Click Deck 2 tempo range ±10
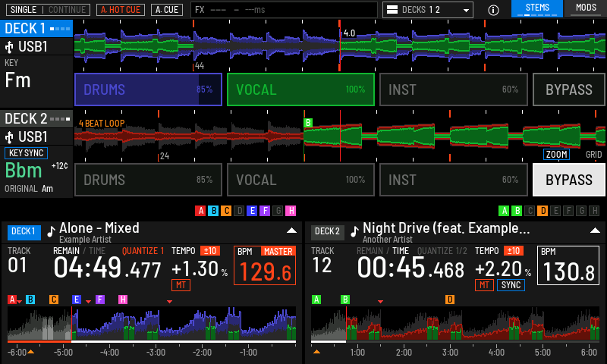 point(514,251)
